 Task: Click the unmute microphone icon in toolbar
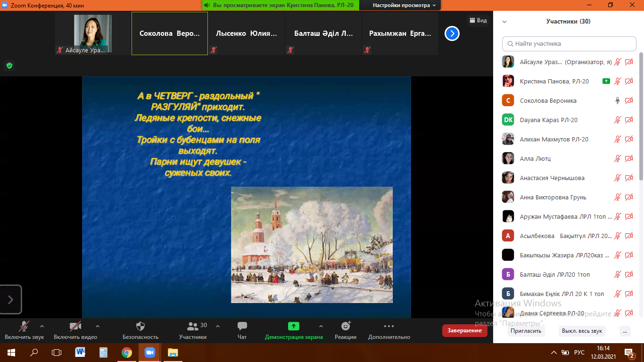tap(24, 326)
